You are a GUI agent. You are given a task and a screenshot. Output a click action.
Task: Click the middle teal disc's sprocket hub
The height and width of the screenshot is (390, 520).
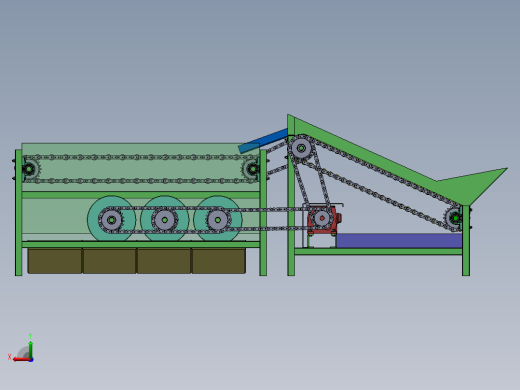164,220
